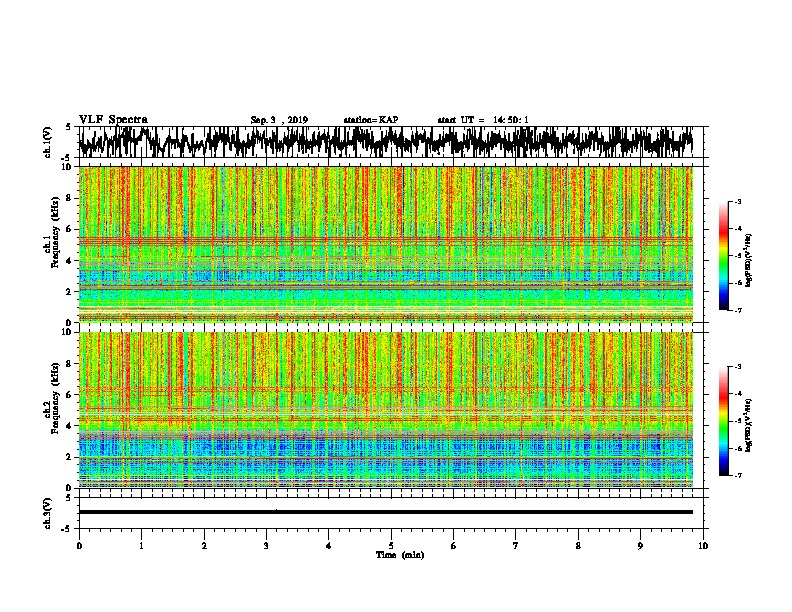The height and width of the screenshot is (612, 792).
Task: Click the 'station=KAP' header label
Action: (x=371, y=120)
